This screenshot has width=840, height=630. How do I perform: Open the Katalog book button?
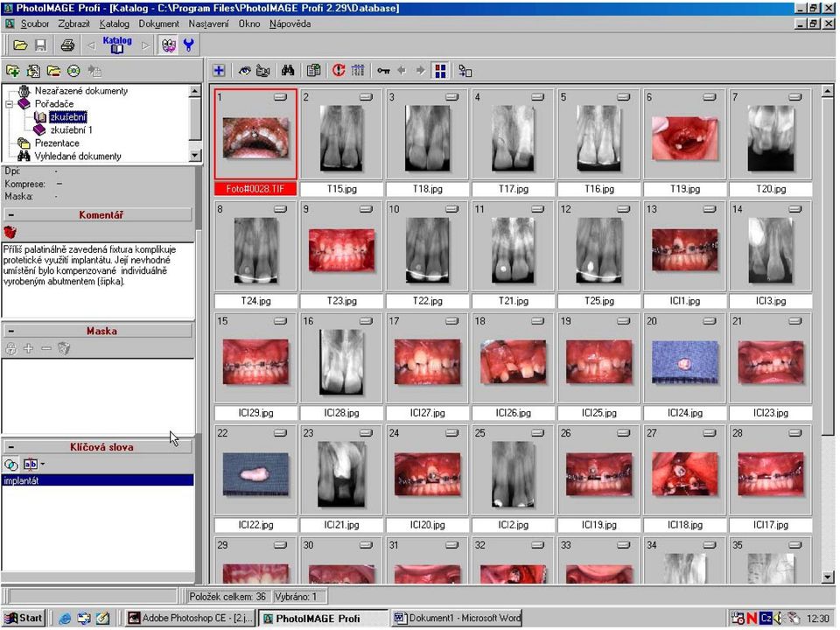[116, 45]
